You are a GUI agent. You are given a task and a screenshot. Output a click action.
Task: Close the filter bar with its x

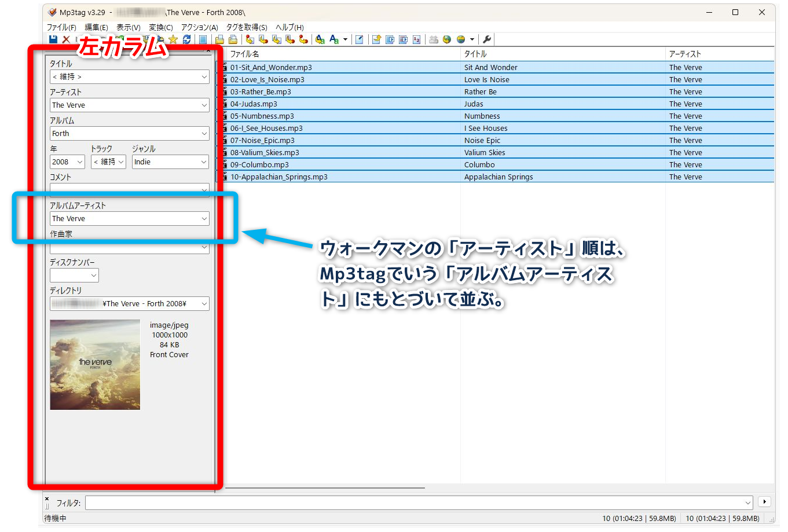pyautogui.click(x=47, y=498)
